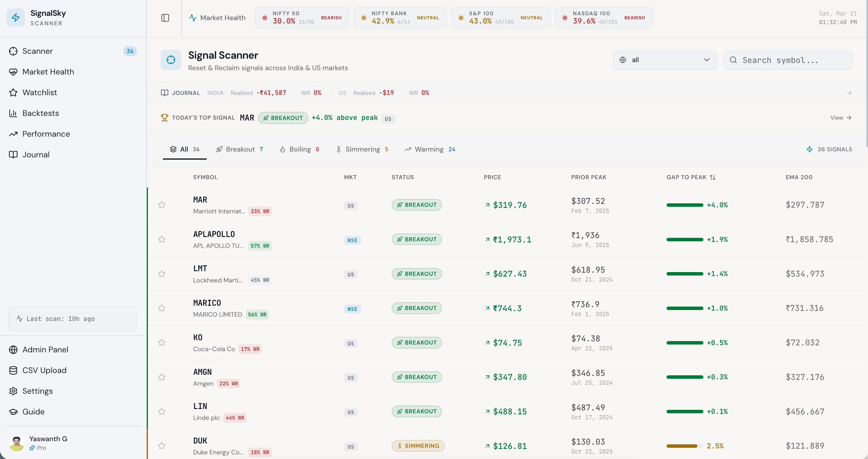Image resolution: width=868 pixels, height=459 pixels.
Task: Select the All signals tab
Action: tap(185, 149)
